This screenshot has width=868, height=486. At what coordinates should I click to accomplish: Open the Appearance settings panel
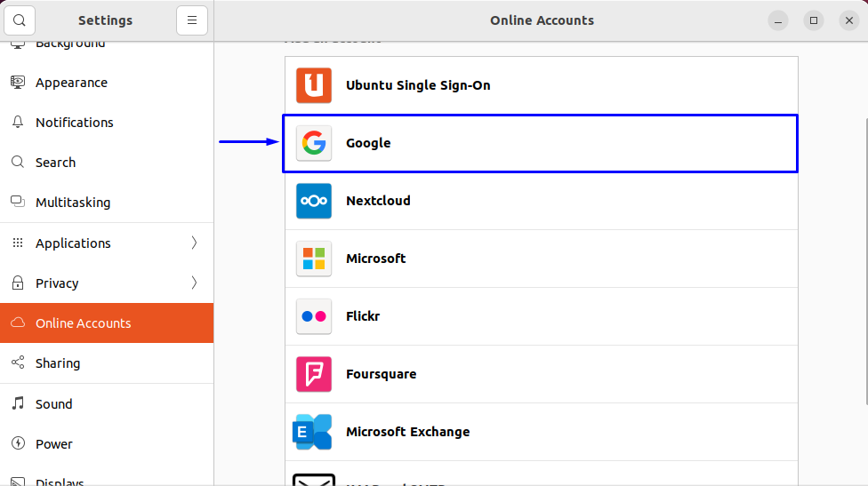[107, 83]
